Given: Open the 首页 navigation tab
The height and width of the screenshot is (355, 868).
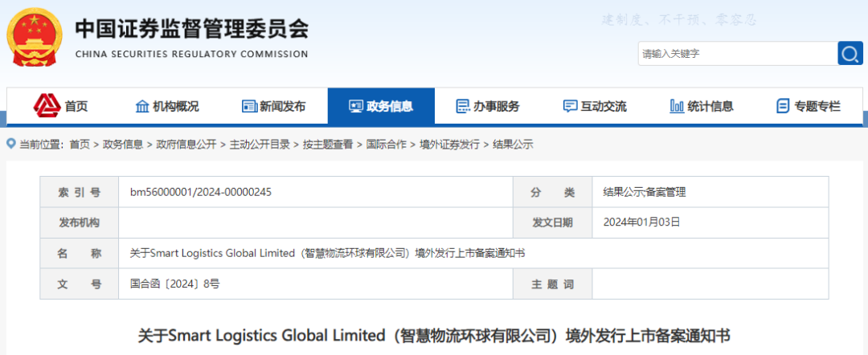Looking at the screenshot, I should [x=61, y=106].
